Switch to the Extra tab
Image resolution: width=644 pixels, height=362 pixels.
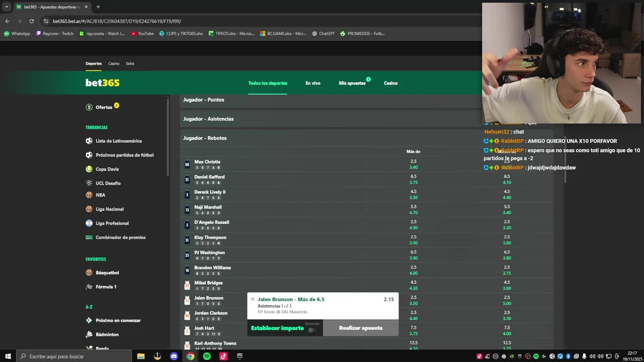tap(130, 64)
